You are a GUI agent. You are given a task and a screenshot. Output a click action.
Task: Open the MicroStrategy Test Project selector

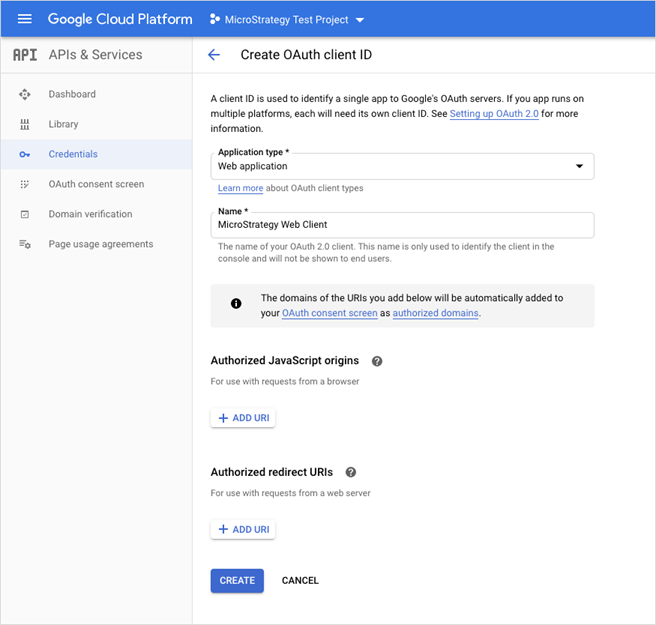click(288, 19)
